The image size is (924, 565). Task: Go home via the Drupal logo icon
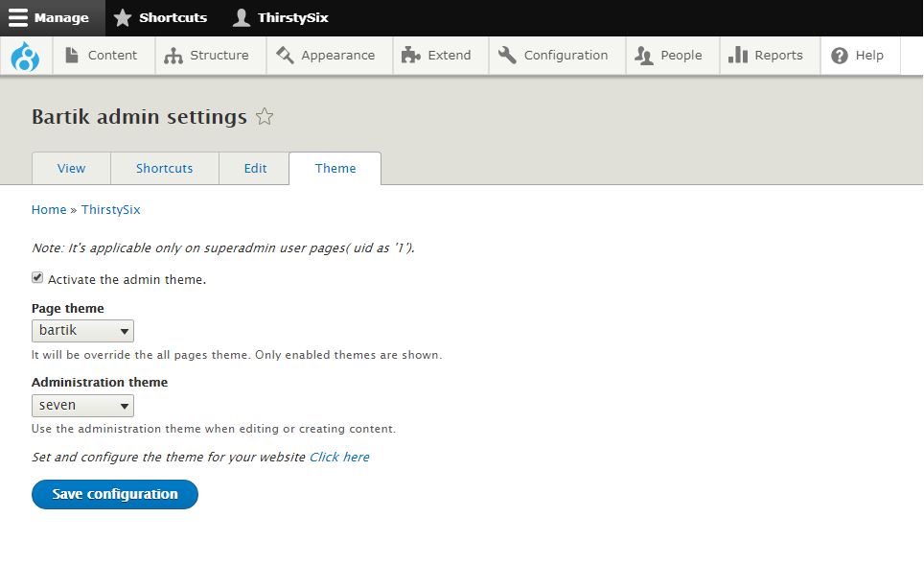[x=25, y=56]
